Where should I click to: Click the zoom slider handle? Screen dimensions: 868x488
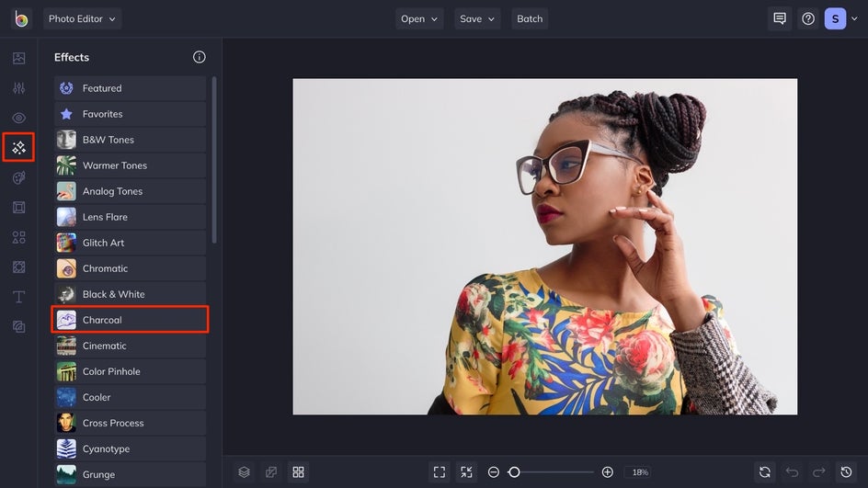click(514, 472)
